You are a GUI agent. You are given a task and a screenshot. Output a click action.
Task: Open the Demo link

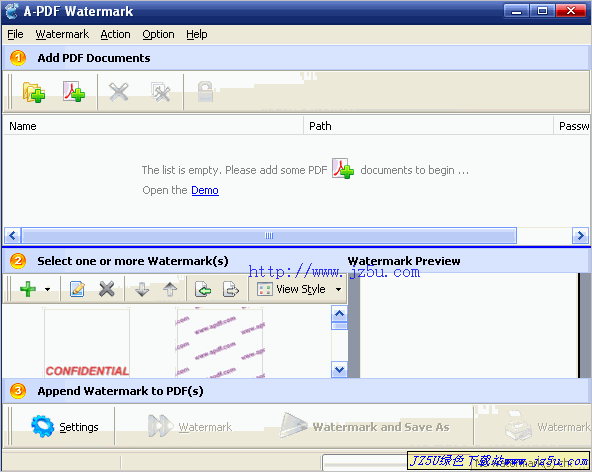205,190
